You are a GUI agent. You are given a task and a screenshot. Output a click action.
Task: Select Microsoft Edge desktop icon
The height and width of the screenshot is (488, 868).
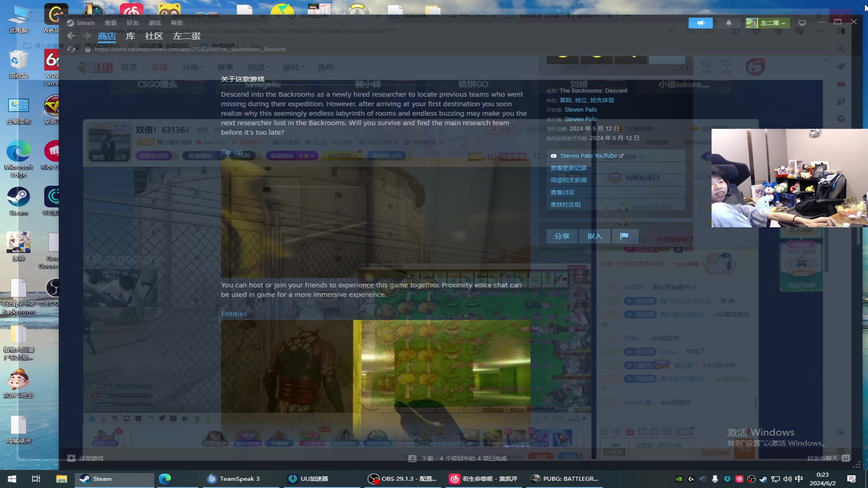click(x=19, y=159)
